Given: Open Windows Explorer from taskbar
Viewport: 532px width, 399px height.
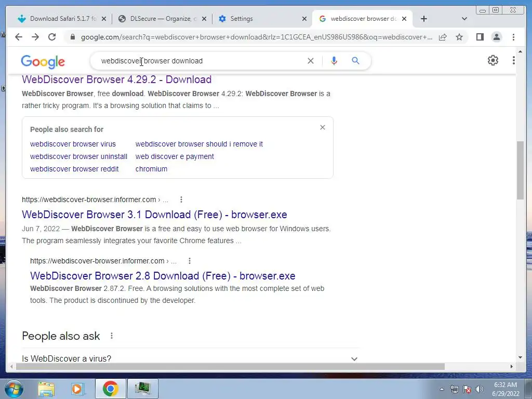Looking at the screenshot, I should [x=46, y=389].
